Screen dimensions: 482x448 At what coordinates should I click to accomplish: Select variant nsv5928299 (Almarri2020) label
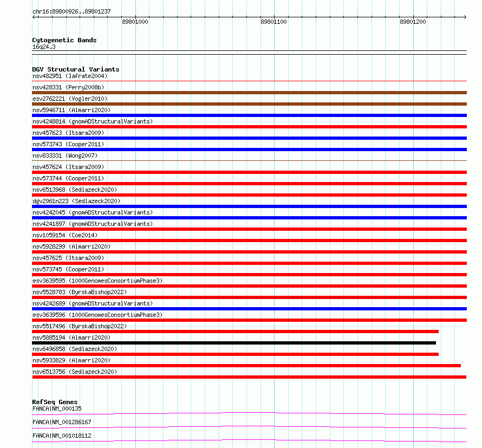(71, 246)
